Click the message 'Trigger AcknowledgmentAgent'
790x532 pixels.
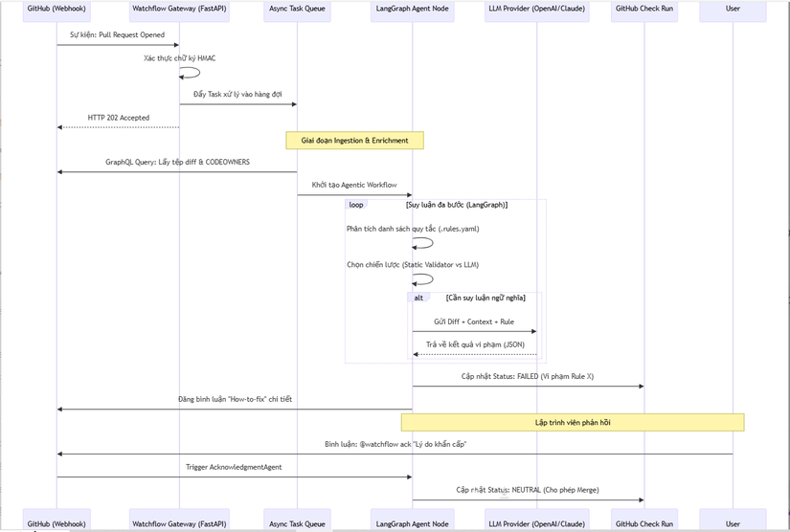tap(234, 467)
